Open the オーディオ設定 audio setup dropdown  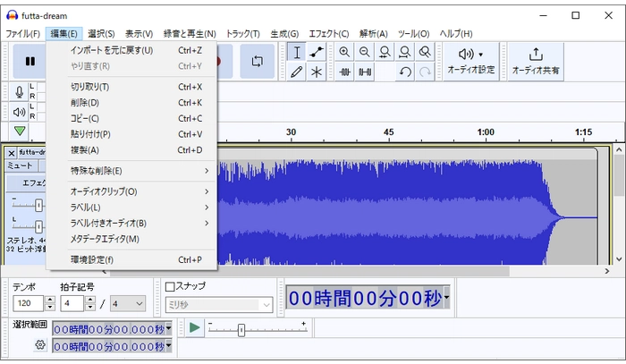470,61
